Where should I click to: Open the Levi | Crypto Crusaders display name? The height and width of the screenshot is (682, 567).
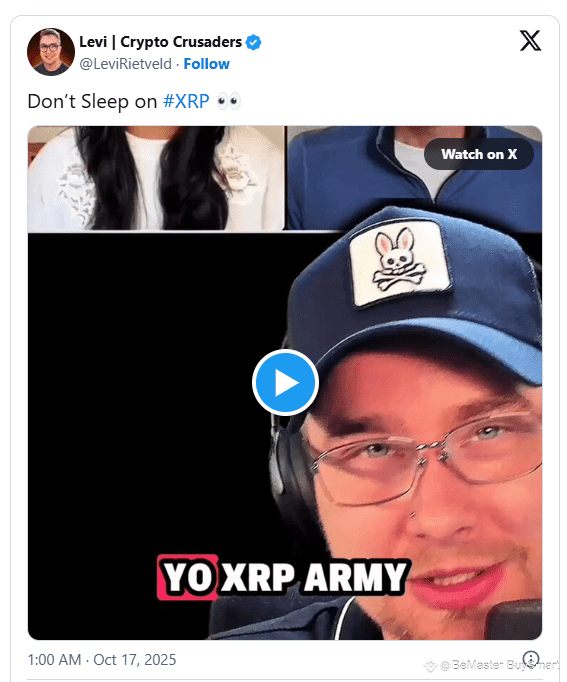(160, 42)
